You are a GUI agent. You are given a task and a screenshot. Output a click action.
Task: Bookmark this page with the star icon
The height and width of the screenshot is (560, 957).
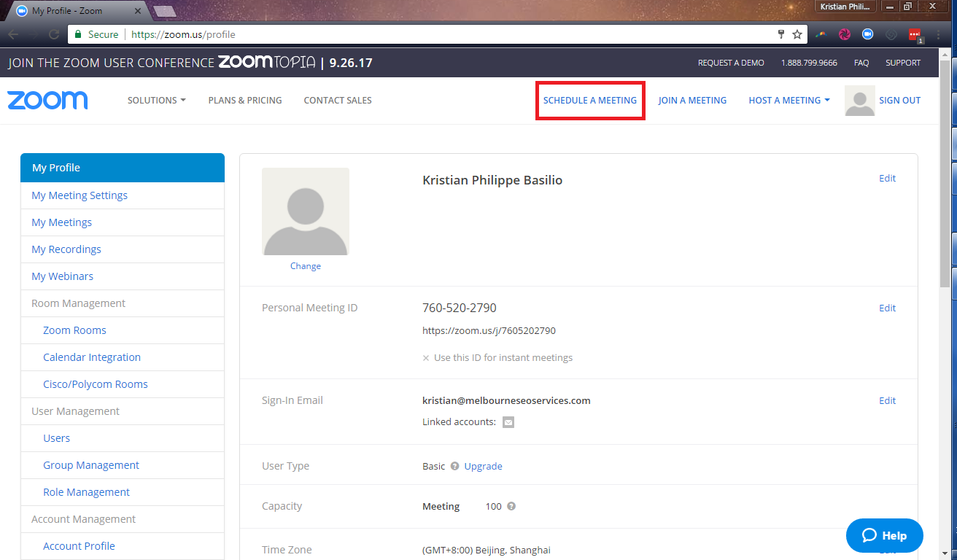797,34
